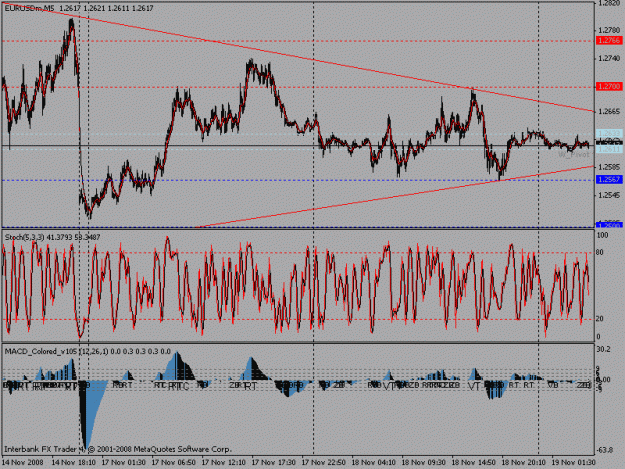The image size is (625, 469).
Task: Click the 18 Nov 20:10 time label
Action: [x=524, y=463]
